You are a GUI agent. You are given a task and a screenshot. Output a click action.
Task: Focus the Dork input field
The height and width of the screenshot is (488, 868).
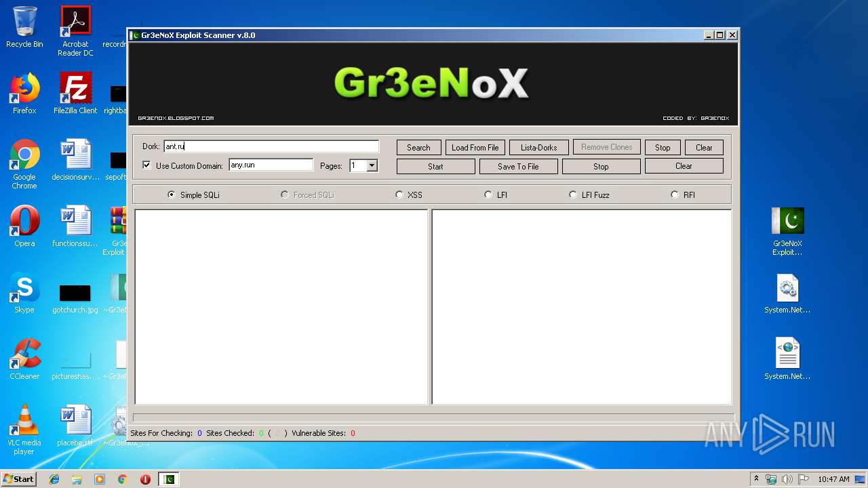coord(271,146)
